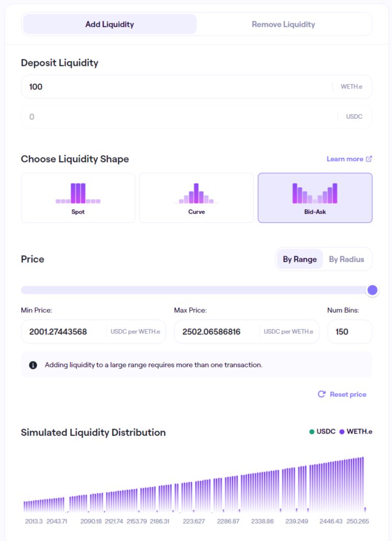The height and width of the screenshot is (541, 392).
Task: Click the Reset price button
Action: (341, 394)
